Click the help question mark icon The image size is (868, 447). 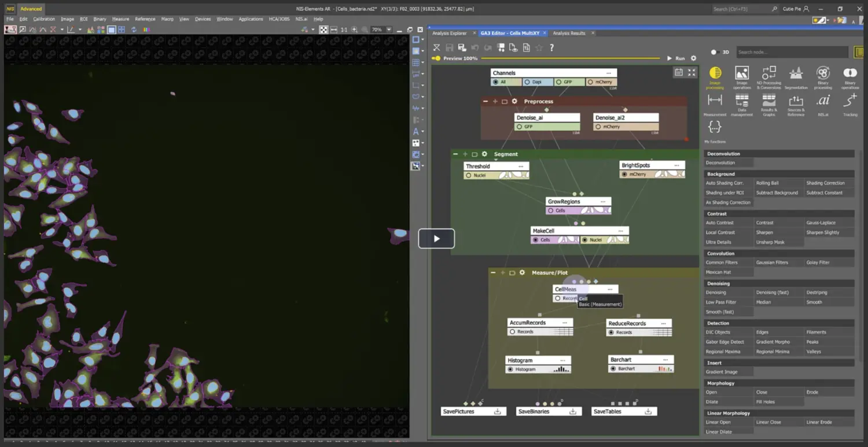551,48
